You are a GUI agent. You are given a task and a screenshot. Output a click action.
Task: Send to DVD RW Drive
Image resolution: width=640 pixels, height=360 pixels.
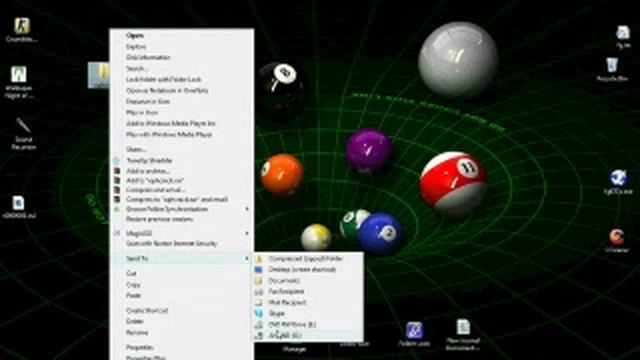tap(292, 324)
